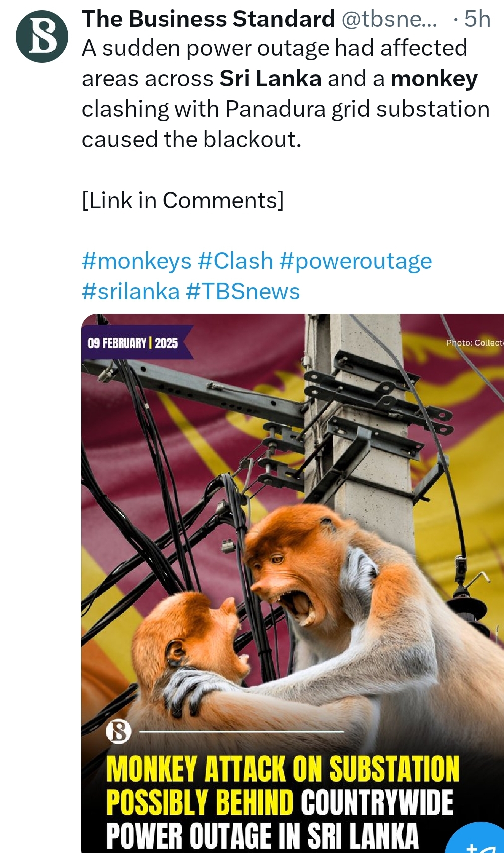Click the TBS logo above the headline
The width and height of the screenshot is (504, 853).
point(119,732)
